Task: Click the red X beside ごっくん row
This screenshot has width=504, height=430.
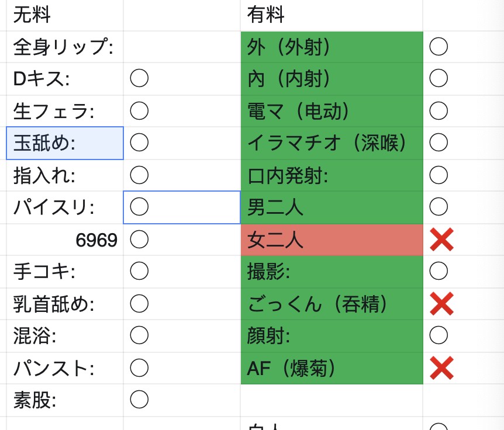Action: pyautogui.click(x=441, y=303)
